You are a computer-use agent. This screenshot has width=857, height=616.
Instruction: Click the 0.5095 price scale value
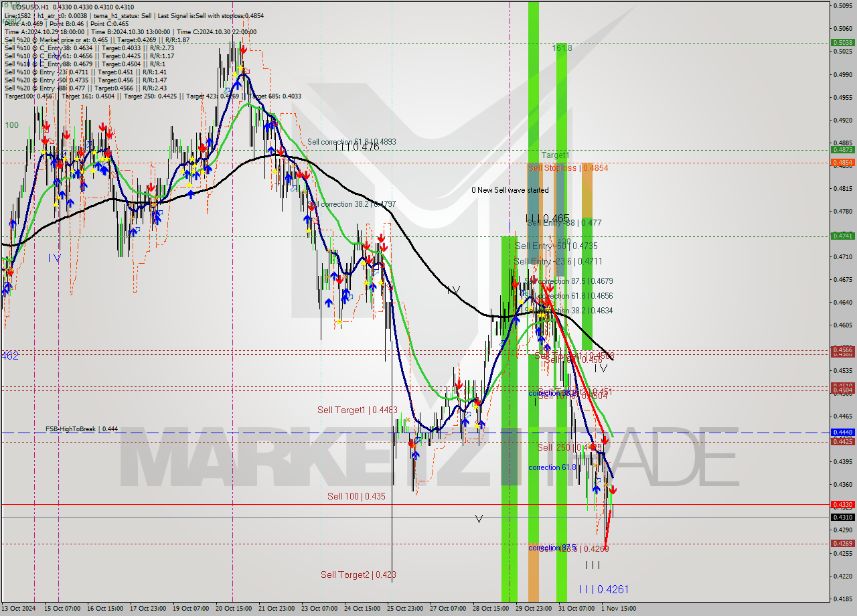click(x=843, y=6)
